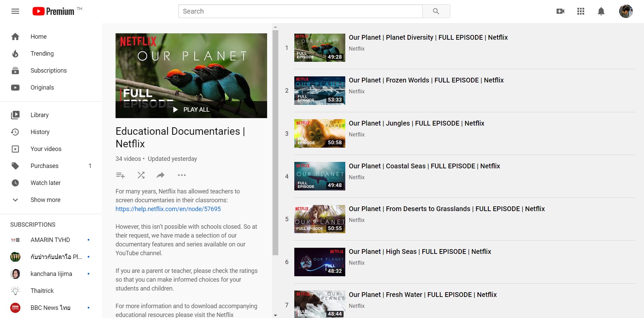Click the search magnifier button
Viewport: 644px width, 318px height.
[436, 11]
